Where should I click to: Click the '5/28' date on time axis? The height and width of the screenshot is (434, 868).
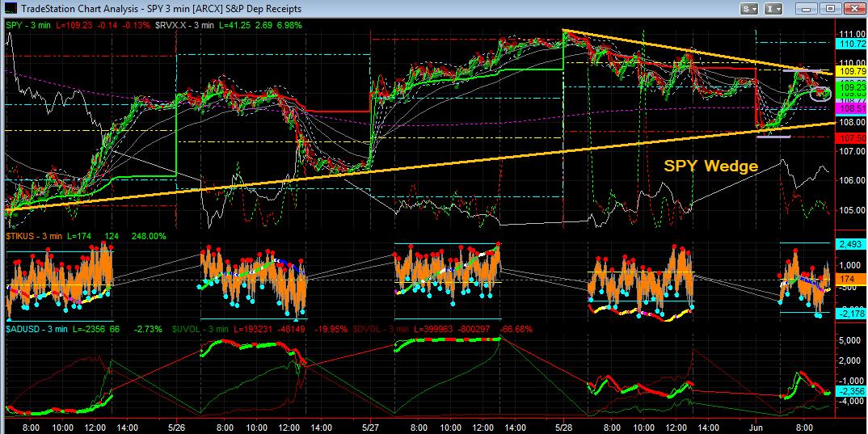pos(563,428)
